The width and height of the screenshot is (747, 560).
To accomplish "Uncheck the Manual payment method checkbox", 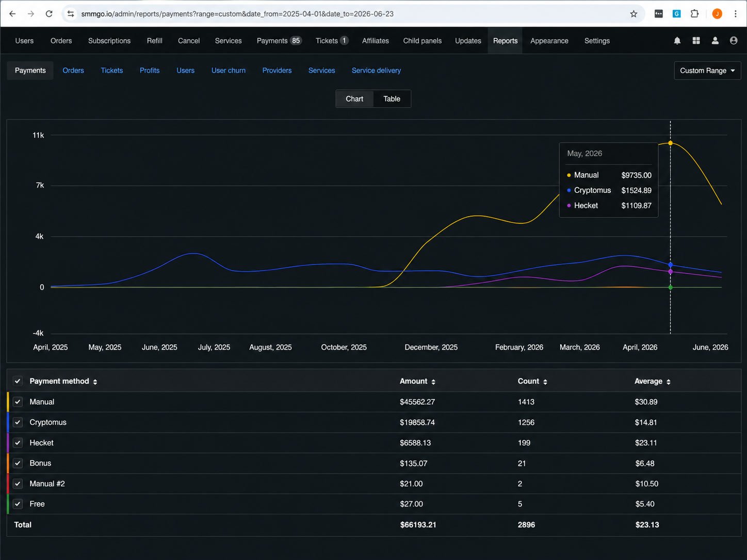I will coord(18,402).
